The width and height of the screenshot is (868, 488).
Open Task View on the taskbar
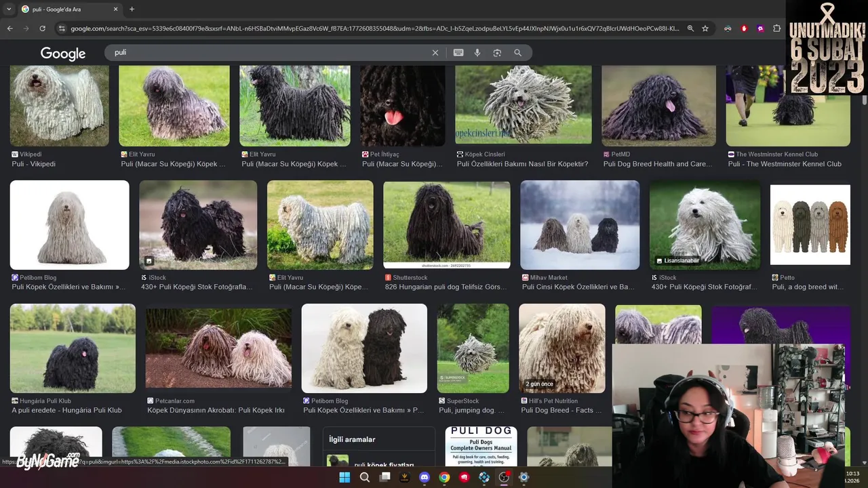[385, 477]
